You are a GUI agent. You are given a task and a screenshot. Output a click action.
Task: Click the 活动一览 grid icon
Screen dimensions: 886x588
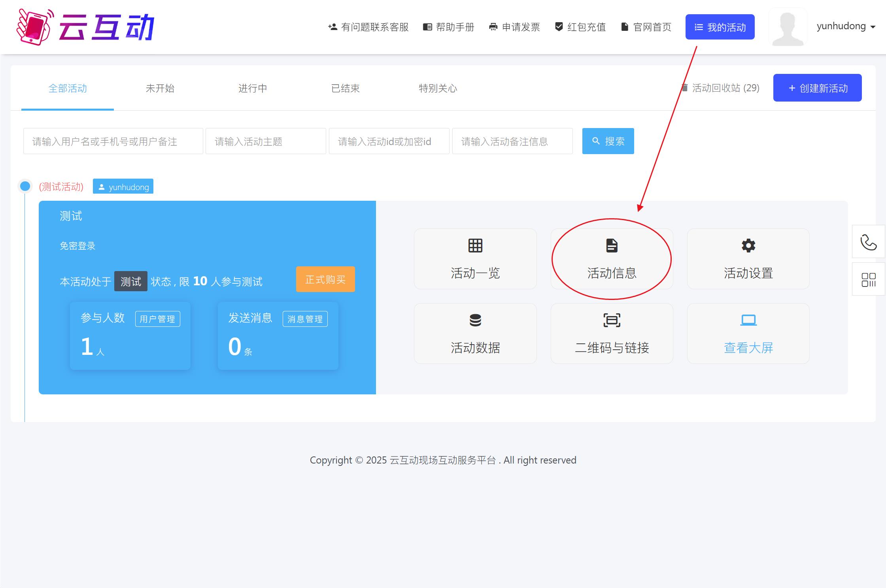(x=475, y=246)
